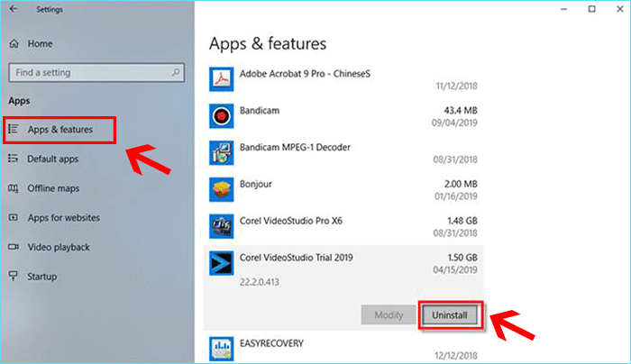Click install date 01/16/2019
This screenshot has width=631, height=364.
pos(456,196)
